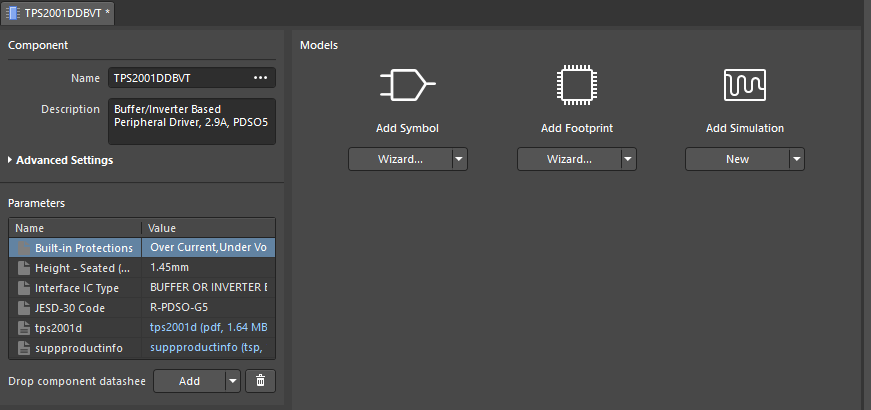Click file icon of Built-in Protections row

click(23, 248)
